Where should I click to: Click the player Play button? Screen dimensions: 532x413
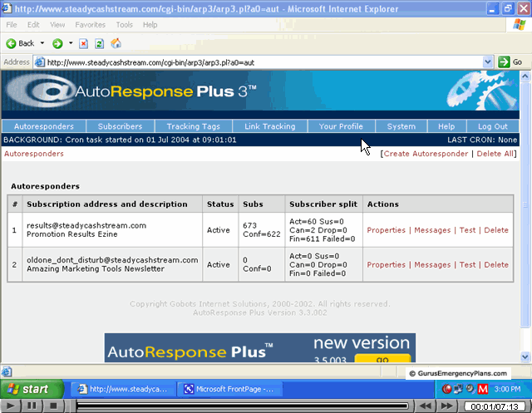point(10,406)
